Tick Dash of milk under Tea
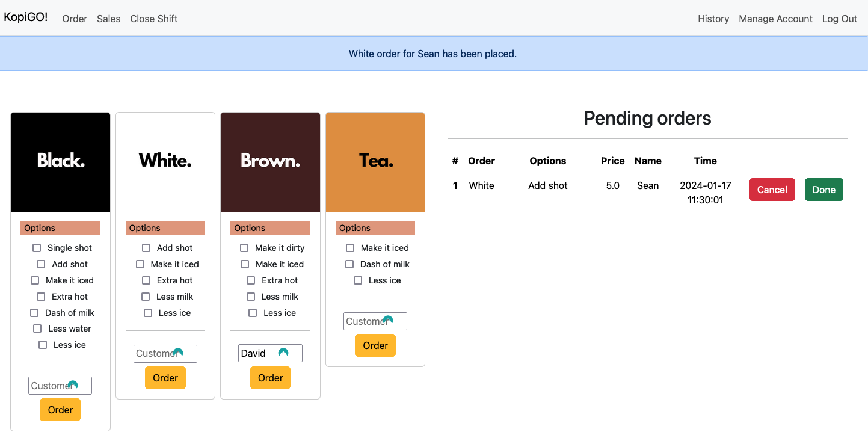868x435 pixels. (x=349, y=264)
